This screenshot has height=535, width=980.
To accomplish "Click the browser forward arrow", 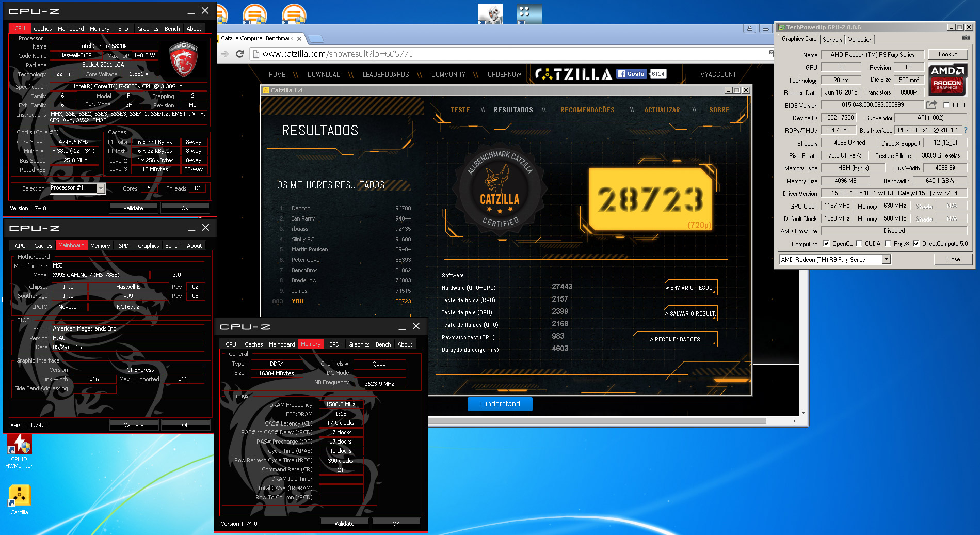I will [224, 54].
